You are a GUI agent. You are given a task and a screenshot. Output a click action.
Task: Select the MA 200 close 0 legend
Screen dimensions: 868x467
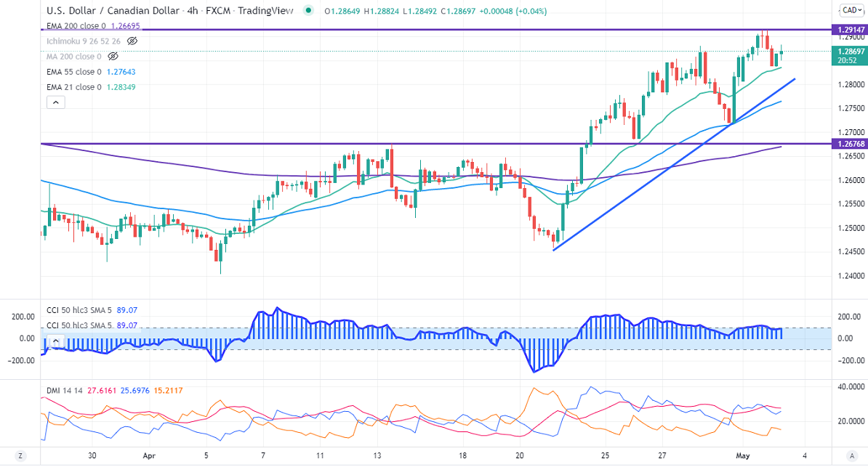74,57
